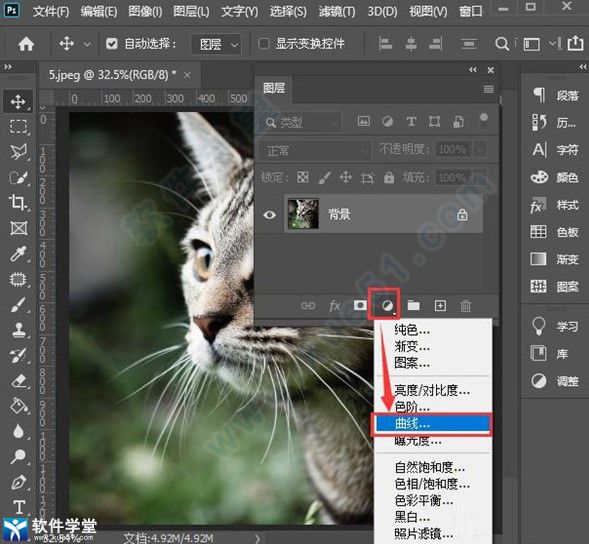Click the add layer mask icon
Image resolution: width=589 pixels, height=544 pixels.
click(x=360, y=305)
